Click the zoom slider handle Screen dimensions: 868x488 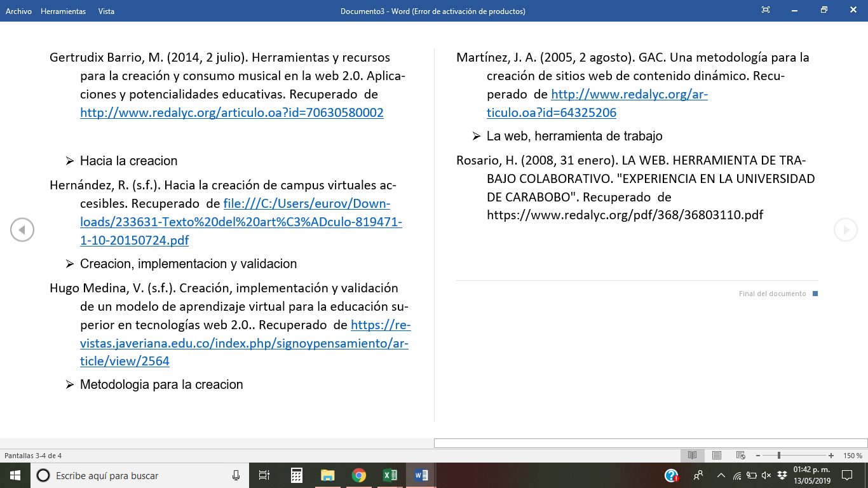click(779, 456)
